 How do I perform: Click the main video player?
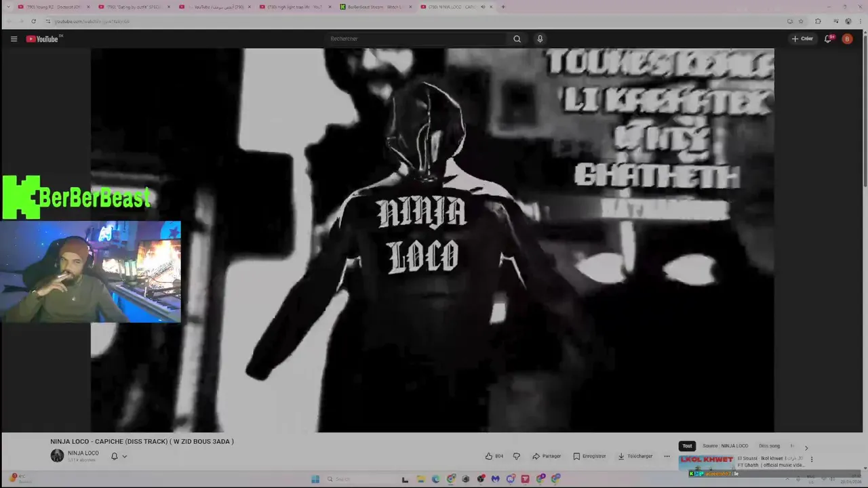click(x=432, y=240)
